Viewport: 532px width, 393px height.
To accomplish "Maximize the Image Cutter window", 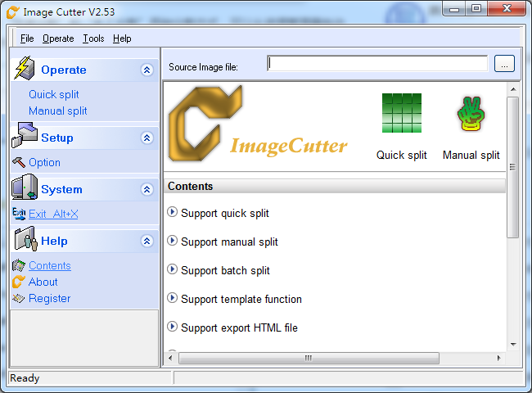I will point(476,9).
